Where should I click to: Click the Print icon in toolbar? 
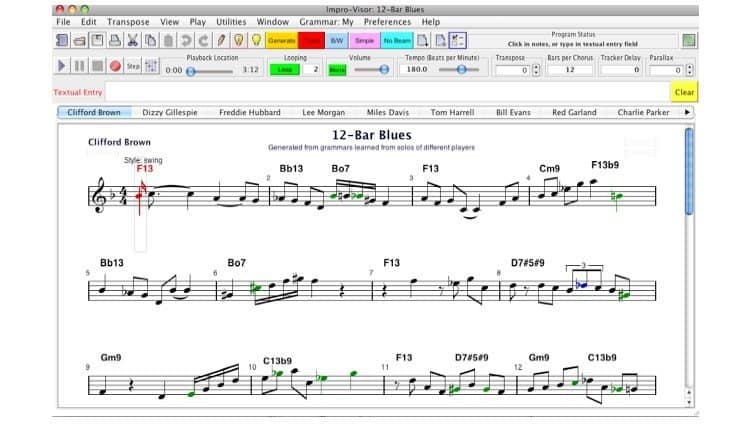pyautogui.click(x=115, y=40)
